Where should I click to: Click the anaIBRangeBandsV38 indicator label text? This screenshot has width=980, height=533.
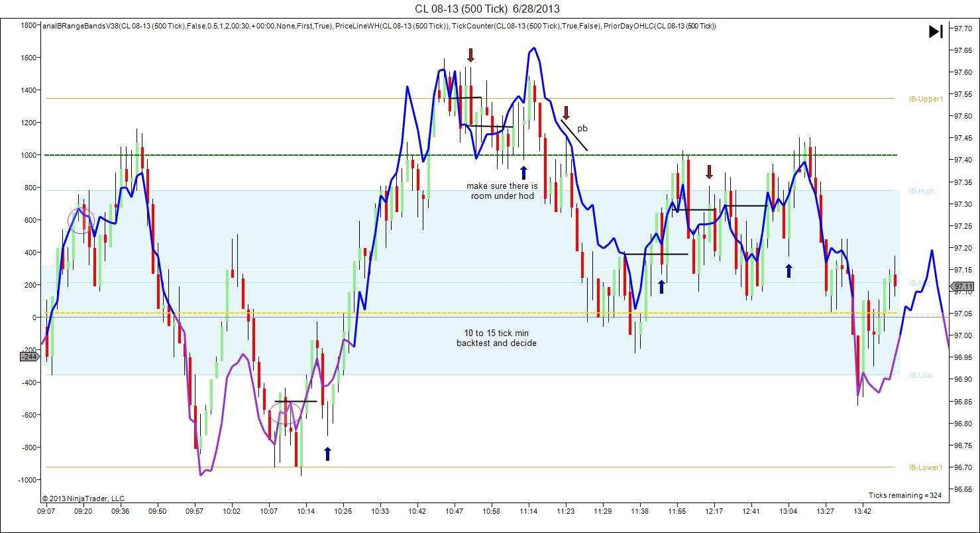tap(187, 26)
